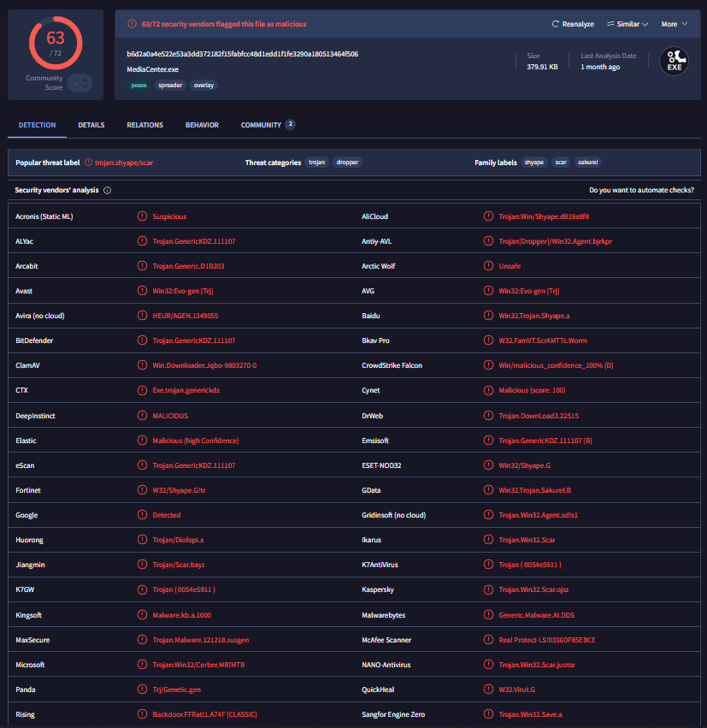Switch to the Detection tab

coord(37,125)
